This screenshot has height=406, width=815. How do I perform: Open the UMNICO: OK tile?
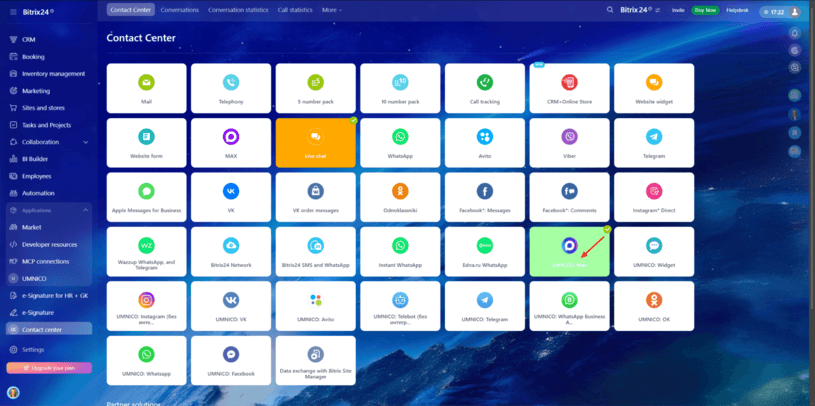point(654,306)
